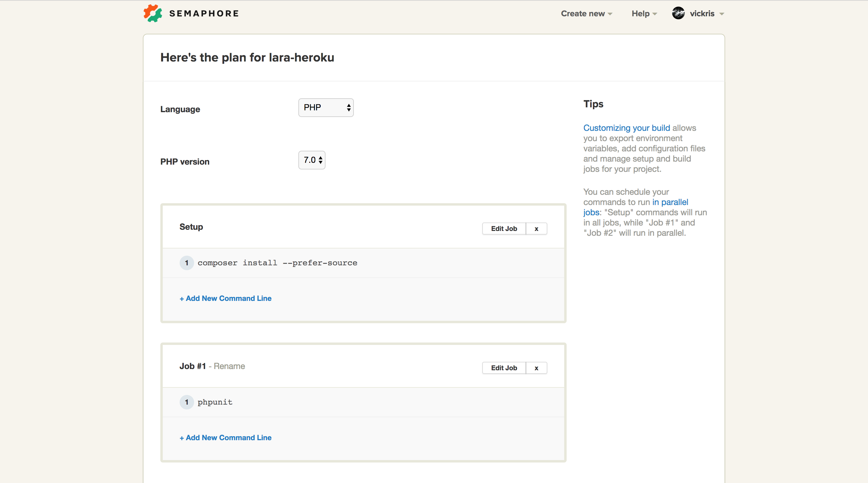The image size is (868, 483).
Task: Open the PHP version 7.0 dropdown
Action: 312,160
